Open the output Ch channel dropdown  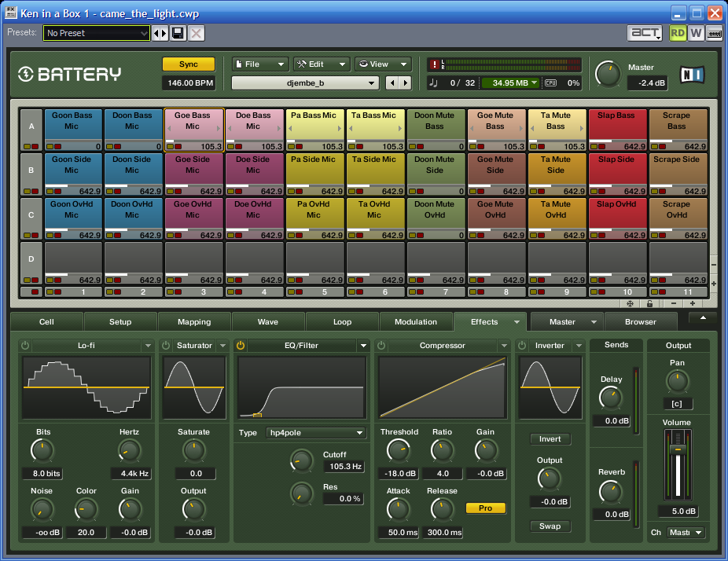point(686,532)
